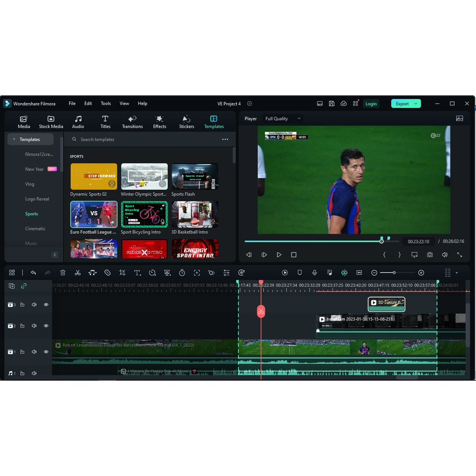
Task: Undo the last edit action
Action: pos(33,273)
